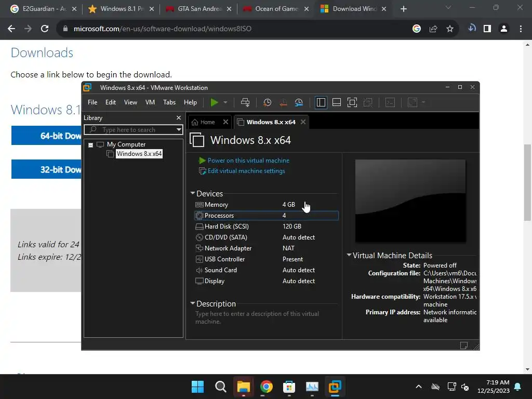Click the green Power On toolbar button

tap(214, 102)
